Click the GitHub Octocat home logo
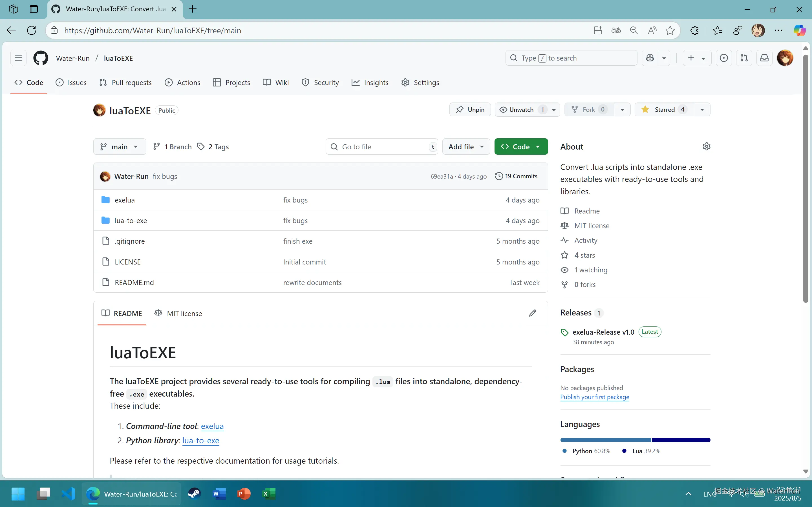The height and width of the screenshot is (507, 812). [41, 58]
